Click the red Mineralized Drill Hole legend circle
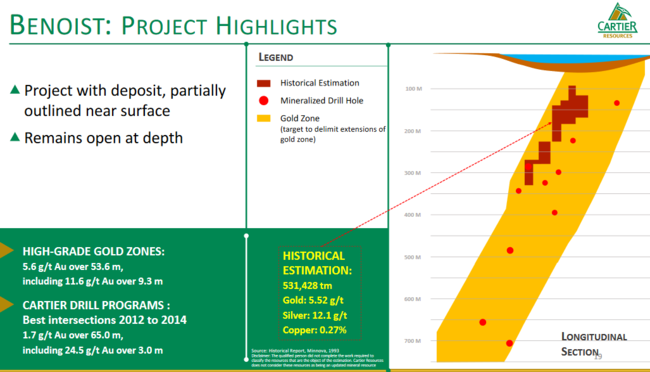This screenshot has width=650, height=372. (x=264, y=100)
